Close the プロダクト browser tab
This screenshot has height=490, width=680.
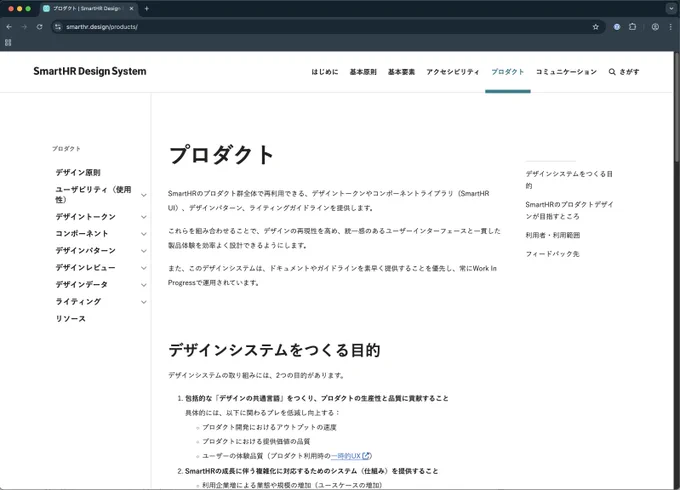pos(131,9)
